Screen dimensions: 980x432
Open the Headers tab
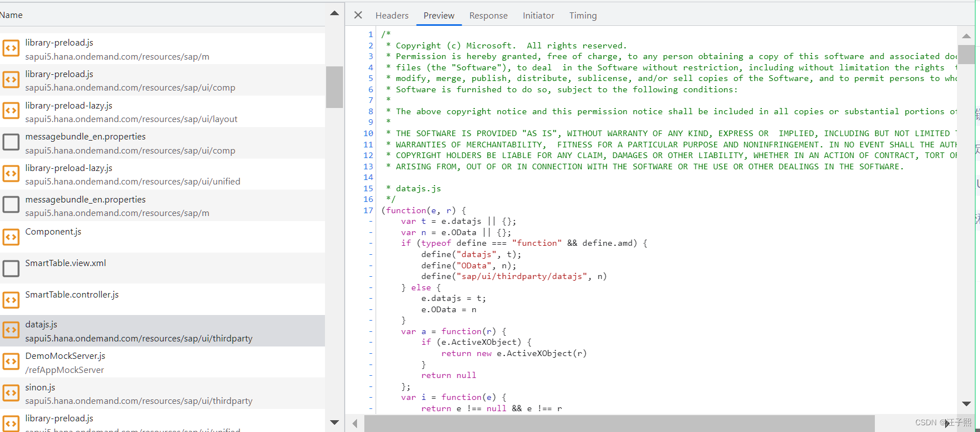click(x=392, y=16)
